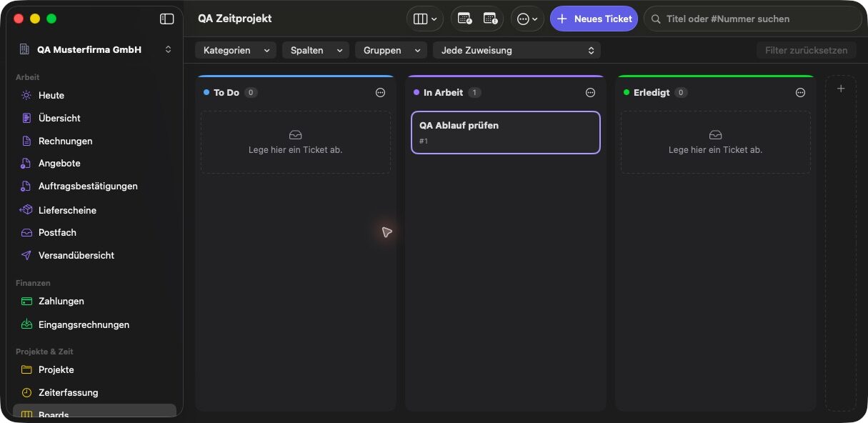The width and height of the screenshot is (868, 423).
Task: Select the Zeiterfassung clock icon
Action: pyautogui.click(x=26, y=392)
